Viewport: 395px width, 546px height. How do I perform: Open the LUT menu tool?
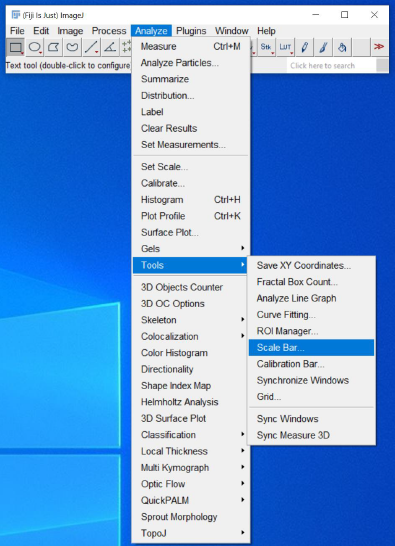tap(285, 47)
